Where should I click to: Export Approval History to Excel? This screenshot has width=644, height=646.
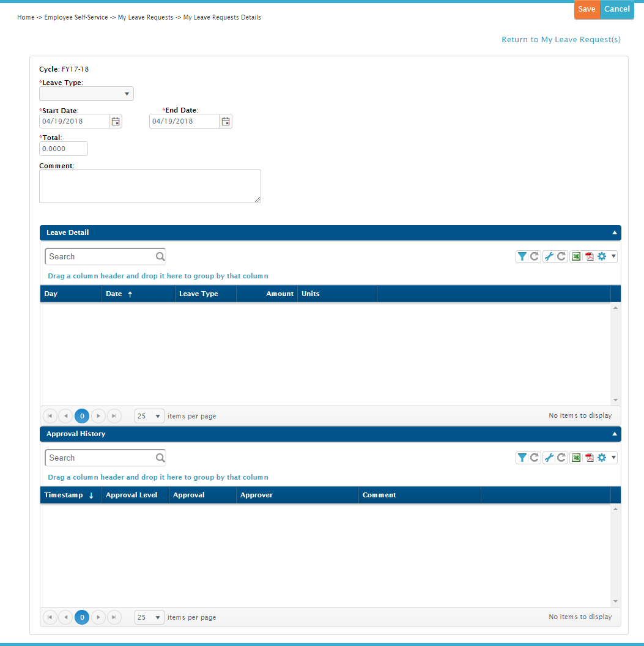click(x=576, y=458)
